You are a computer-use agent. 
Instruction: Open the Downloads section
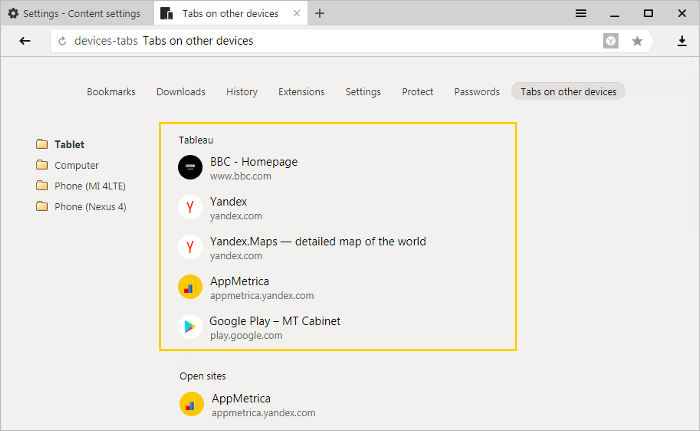[181, 92]
